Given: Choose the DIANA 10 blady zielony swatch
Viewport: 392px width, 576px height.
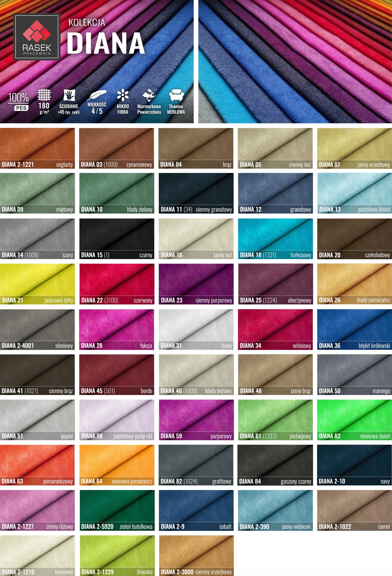Looking at the screenshot, I should click(x=117, y=193).
